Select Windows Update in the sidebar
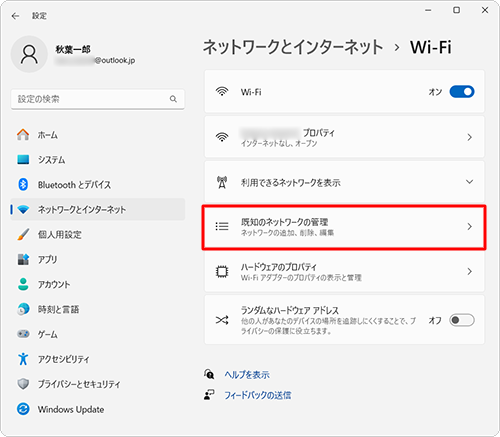This screenshot has height=437, width=500. point(98,409)
